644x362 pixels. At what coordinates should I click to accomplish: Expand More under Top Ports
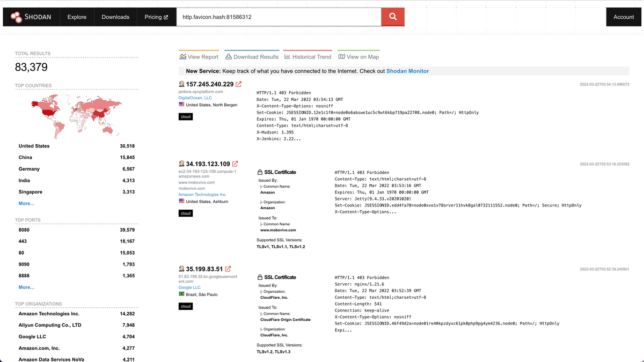pos(26,287)
